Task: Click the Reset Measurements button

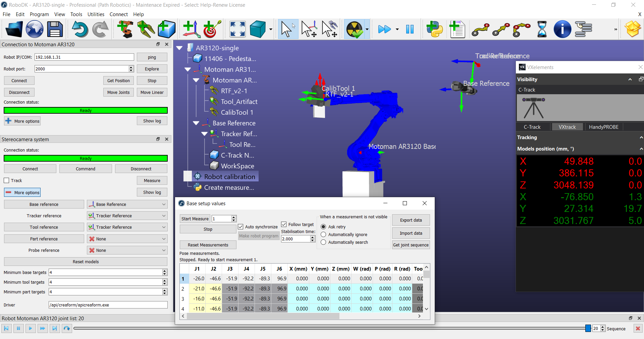Action: 208,245
